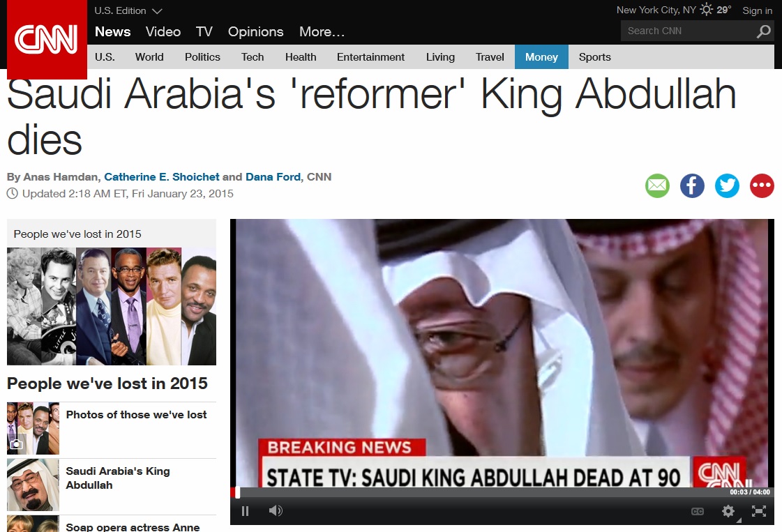Screen dimensions: 782x532
Task: Click the Sign in link
Action: pos(757,10)
